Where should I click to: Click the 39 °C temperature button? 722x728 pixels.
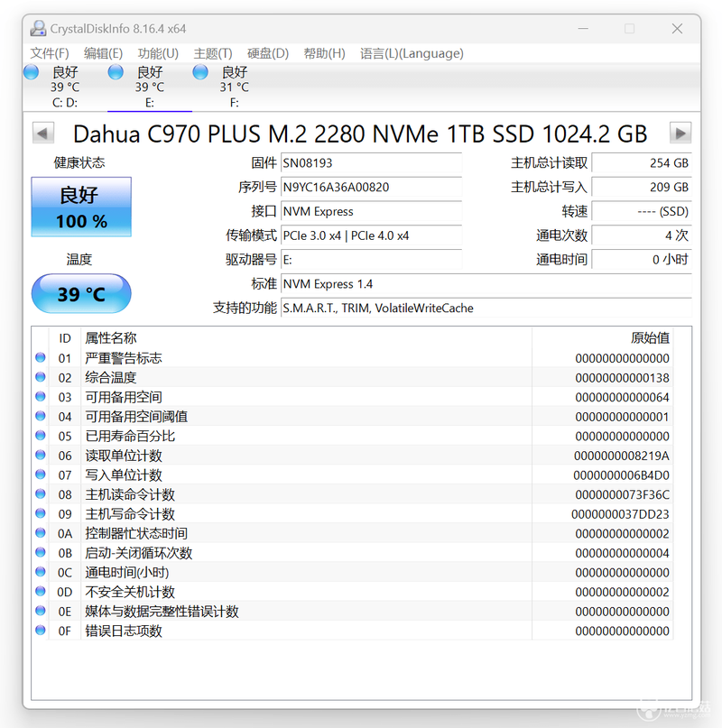pos(81,293)
